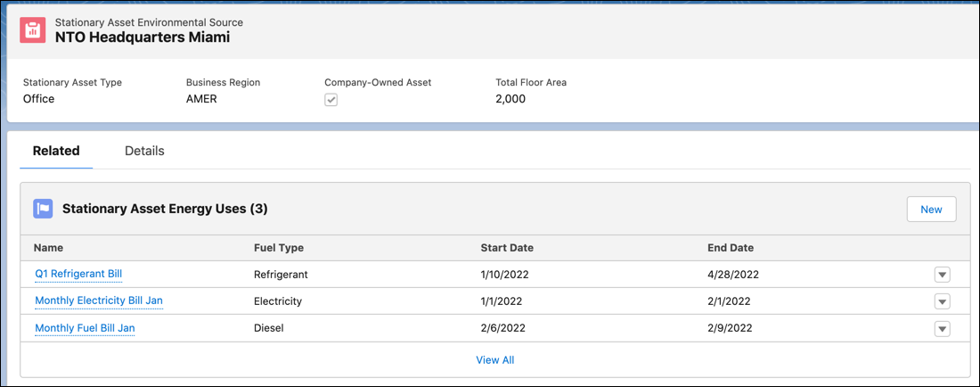Click the Stationary Asset Type field label
980x387 pixels.
coord(72,83)
